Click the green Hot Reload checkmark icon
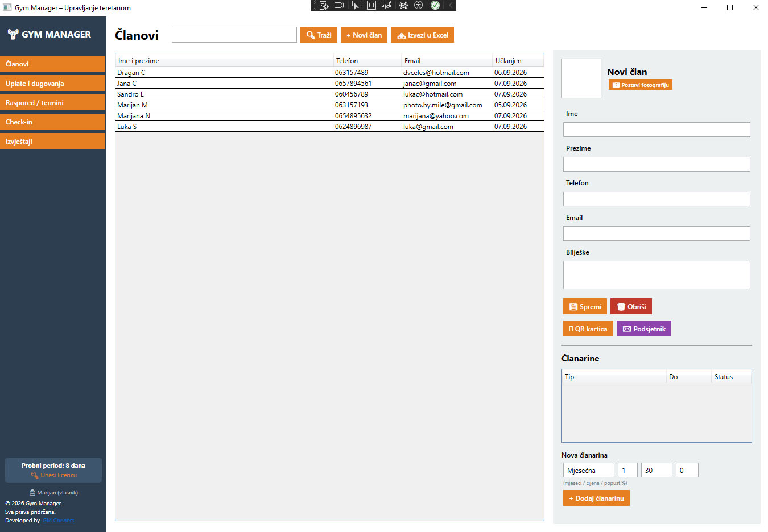The image size is (768, 532). tap(435, 5)
